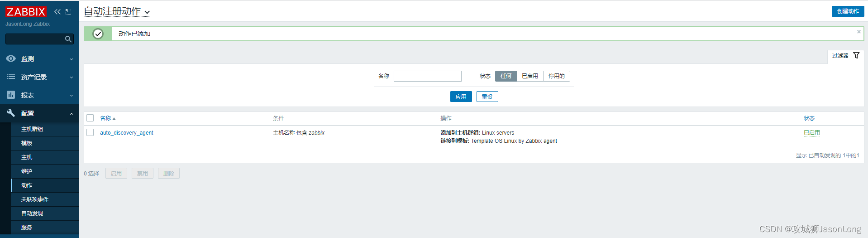Open 关联项事件 in the sidebar
Screen dimensions: 868x238
[45, 199]
